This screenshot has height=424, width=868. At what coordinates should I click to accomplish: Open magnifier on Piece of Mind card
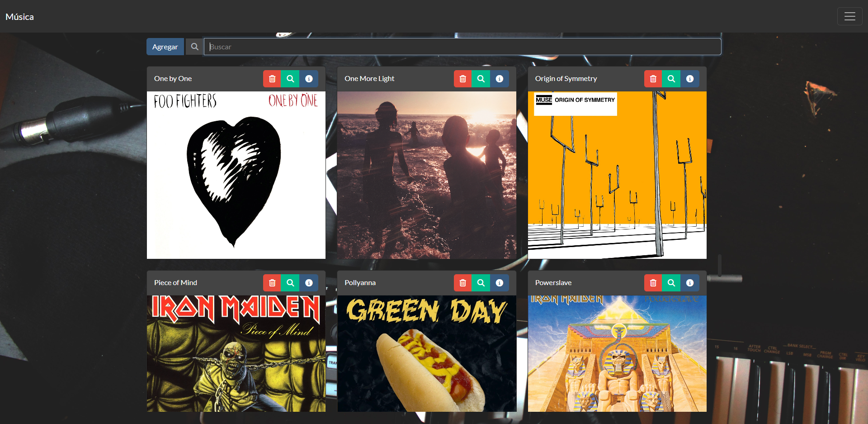pyautogui.click(x=290, y=283)
